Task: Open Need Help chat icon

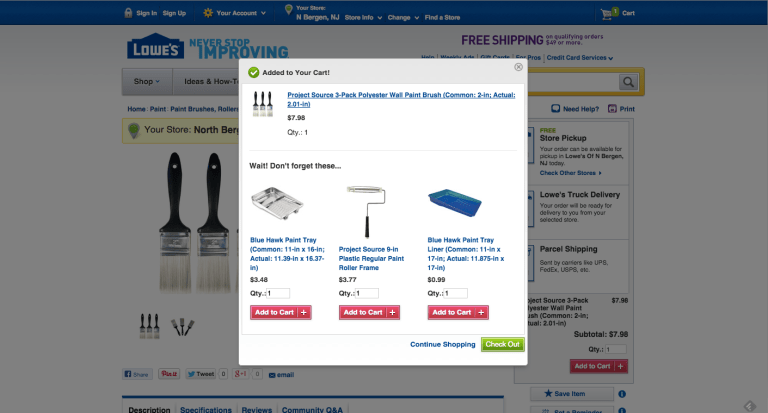Action: pyautogui.click(x=555, y=108)
